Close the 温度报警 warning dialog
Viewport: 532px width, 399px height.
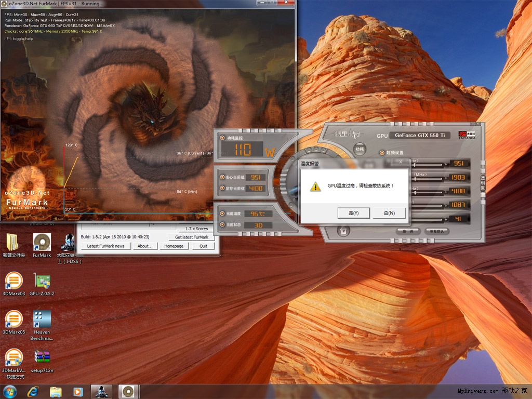pyautogui.click(x=401, y=162)
